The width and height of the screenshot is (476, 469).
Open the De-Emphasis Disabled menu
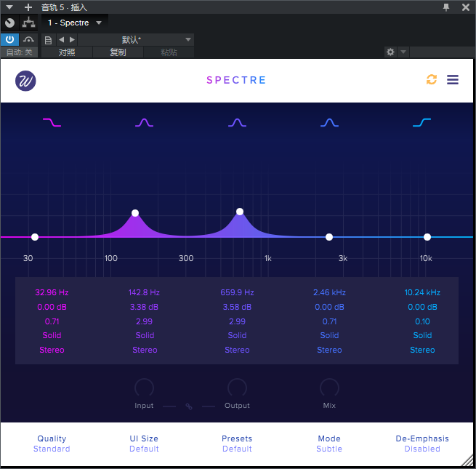[422, 444]
